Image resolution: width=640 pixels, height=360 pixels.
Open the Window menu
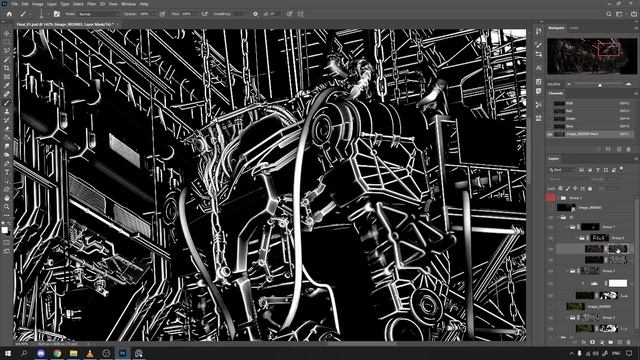pos(128,4)
